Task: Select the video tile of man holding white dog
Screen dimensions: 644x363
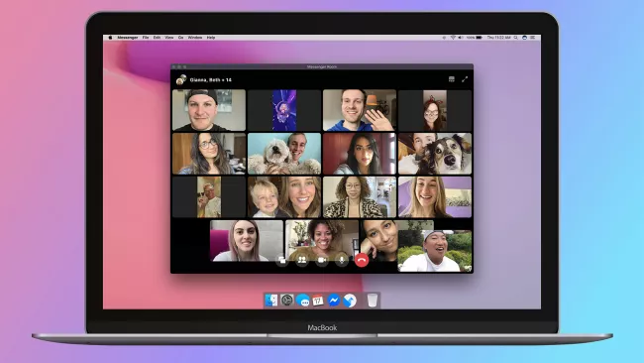Action: (x=284, y=154)
